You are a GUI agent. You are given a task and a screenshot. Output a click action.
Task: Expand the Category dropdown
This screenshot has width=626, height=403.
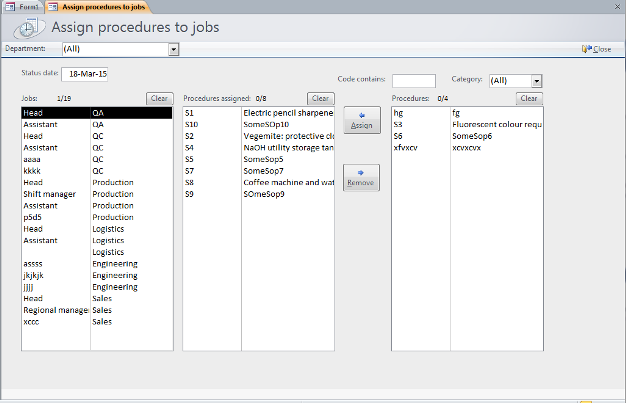pos(537,81)
